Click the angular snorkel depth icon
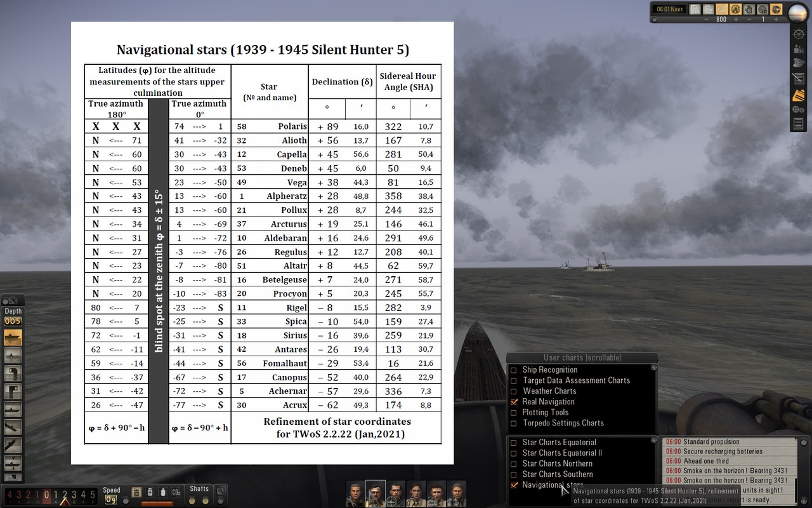Screen dimensions: 812x508 [13, 391]
